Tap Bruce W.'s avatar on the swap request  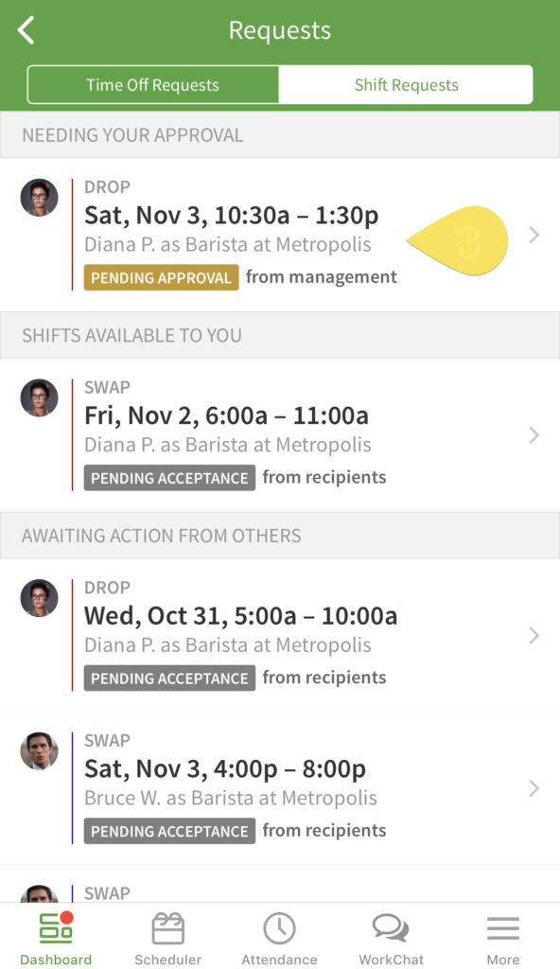[x=39, y=750]
